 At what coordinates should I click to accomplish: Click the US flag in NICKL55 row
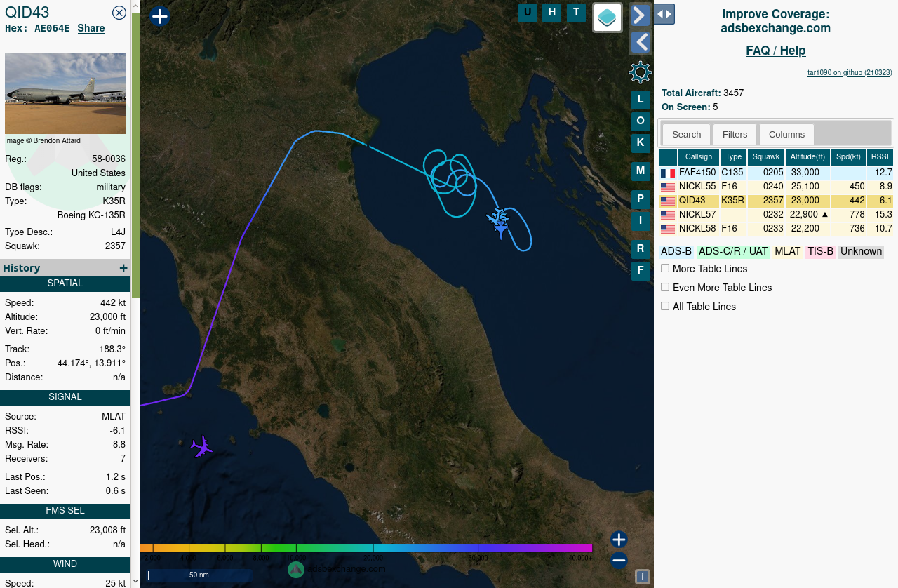tap(668, 187)
